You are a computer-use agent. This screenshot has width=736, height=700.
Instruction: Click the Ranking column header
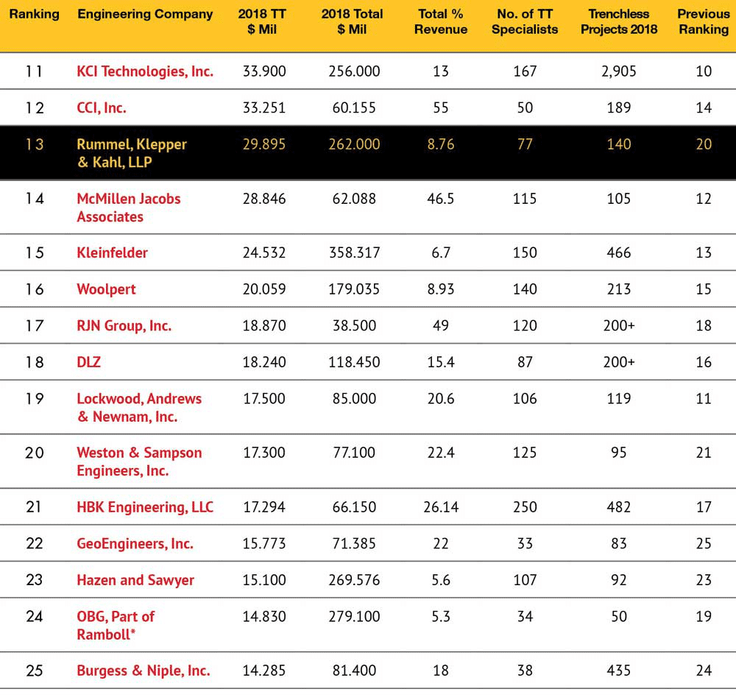click(x=35, y=14)
